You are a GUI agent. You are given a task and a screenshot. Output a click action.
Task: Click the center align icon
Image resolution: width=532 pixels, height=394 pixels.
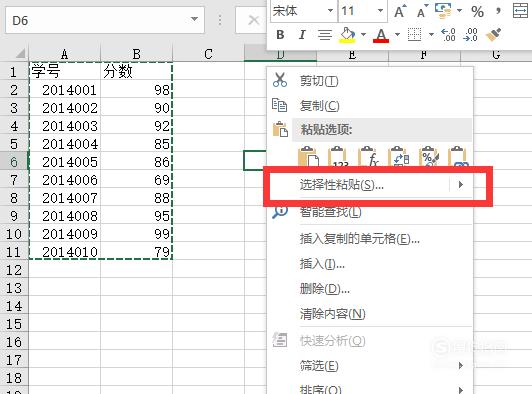tap(325, 35)
